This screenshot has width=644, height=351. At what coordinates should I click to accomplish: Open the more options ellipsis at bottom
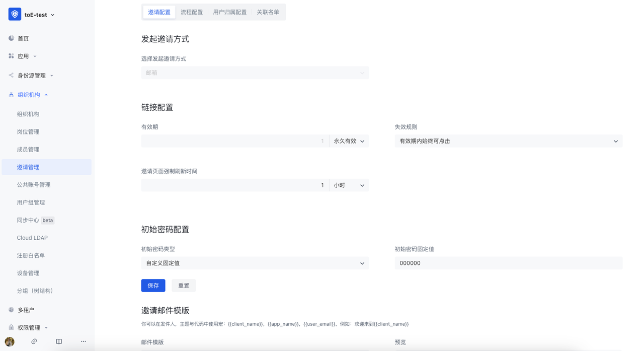tap(83, 341)
